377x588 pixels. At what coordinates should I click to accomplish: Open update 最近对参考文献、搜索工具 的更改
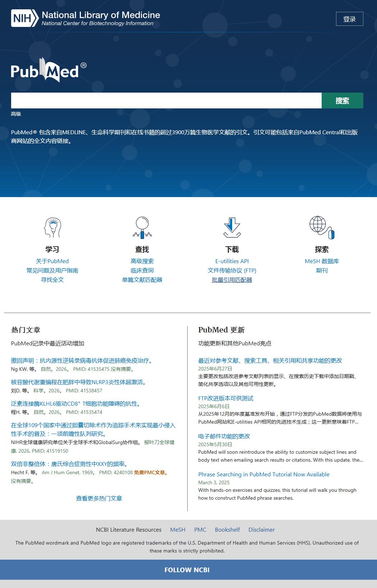point(270,360)
